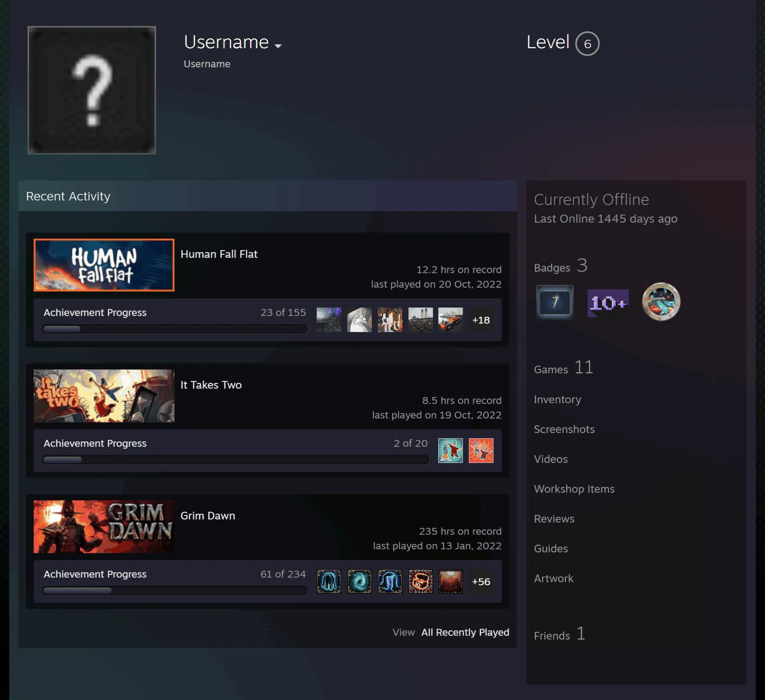765x700 pixels.
Task: Open the It Takes Two game banner
Action: pyautogui.click(x=104, y=396)
